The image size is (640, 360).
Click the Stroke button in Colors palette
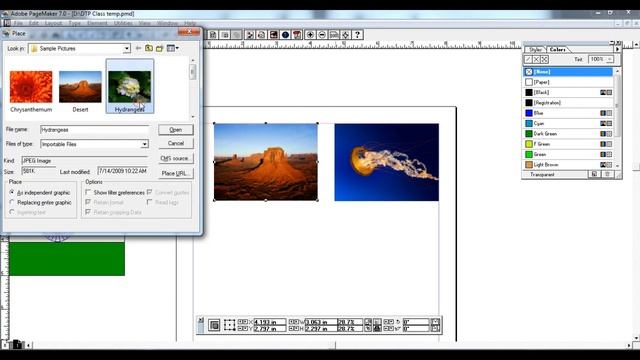coord(528,60)
